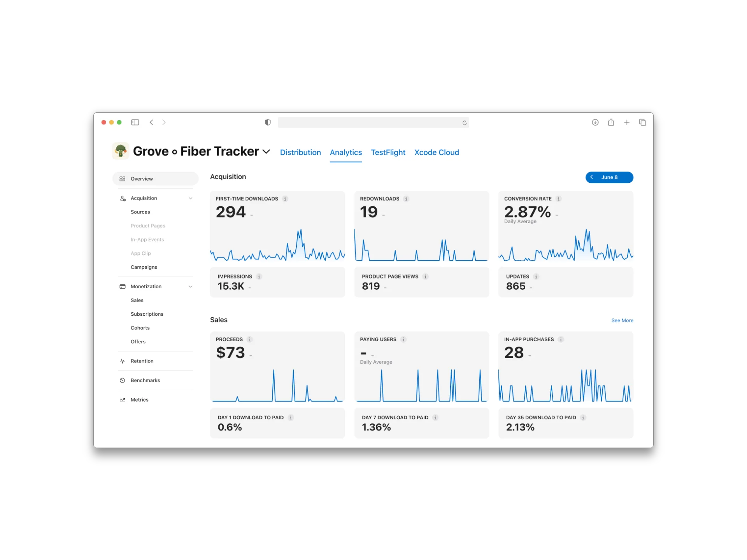The width and height of the screenshot is (747, 560).
Task: Click info icon next to Product Page Views
Action: 426,276
